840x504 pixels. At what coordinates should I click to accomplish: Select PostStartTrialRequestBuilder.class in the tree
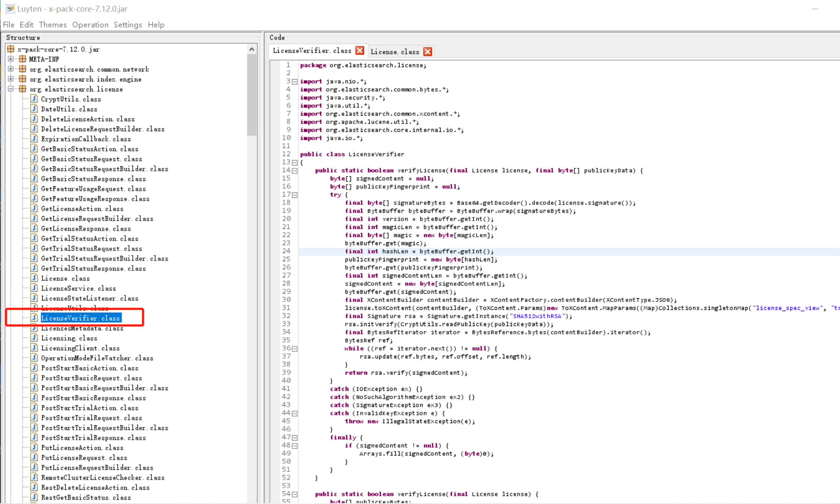[105, 427]
